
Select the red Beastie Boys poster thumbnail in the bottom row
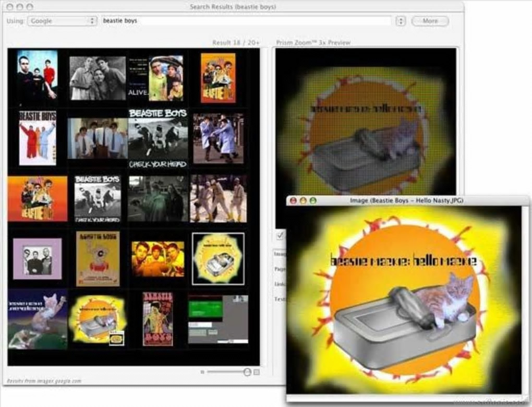click(x=158, y=319)
